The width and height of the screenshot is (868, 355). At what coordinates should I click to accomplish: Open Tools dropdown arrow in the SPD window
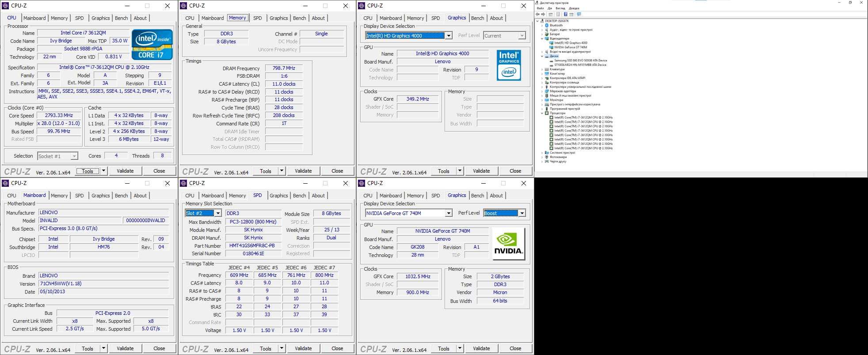[282, 348]
